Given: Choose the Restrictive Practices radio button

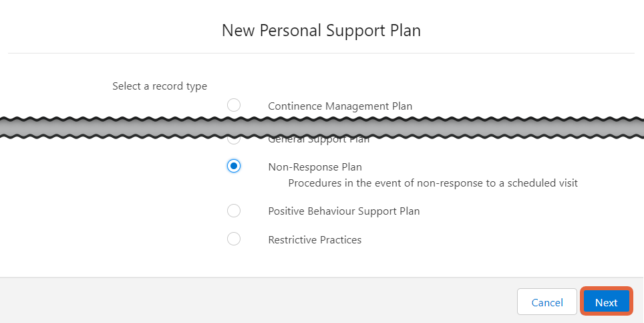Looking at the screenshot, I should click(x=234, y=239).
